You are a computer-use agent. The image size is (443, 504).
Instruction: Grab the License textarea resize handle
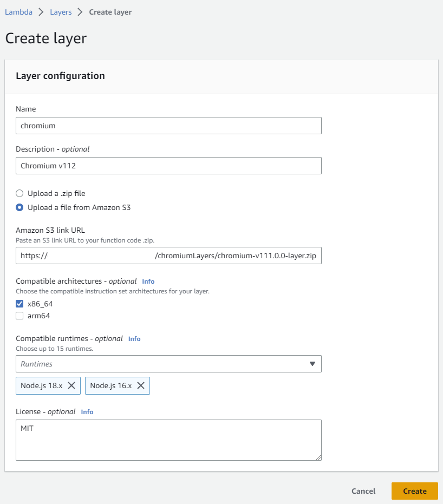tap(318, 457)
